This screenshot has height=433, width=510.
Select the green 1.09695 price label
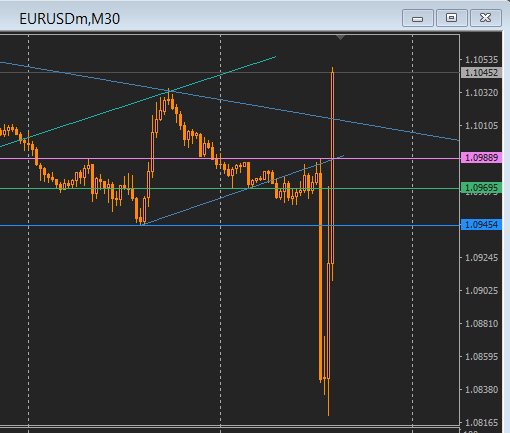[481, 188]
